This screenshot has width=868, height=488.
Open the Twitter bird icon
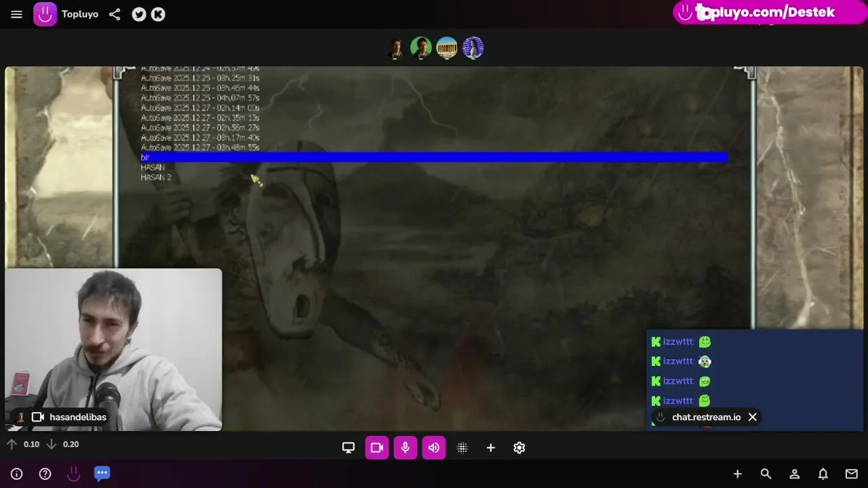click(x=139, y=14)
